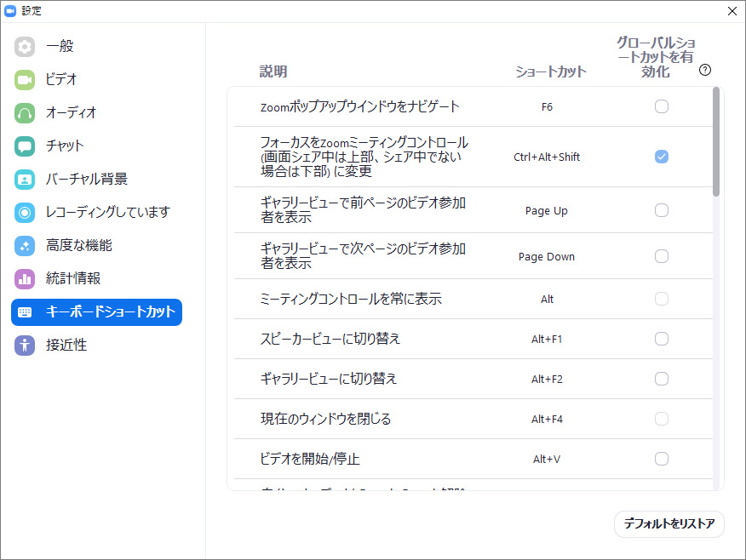Image resolution: width=746 pixels, height=560 pixels.
Task: Edit the Alt+F1 shortcut field
Action: (547, 339)
